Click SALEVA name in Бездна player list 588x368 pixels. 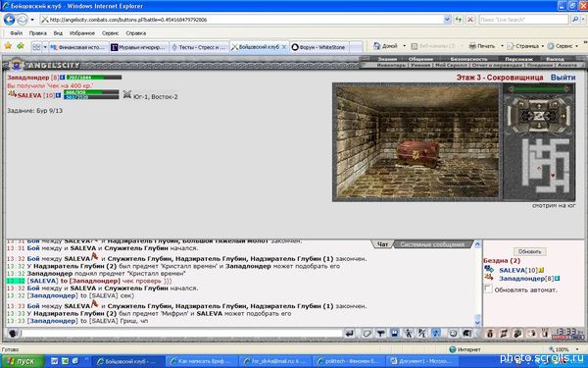512,270
